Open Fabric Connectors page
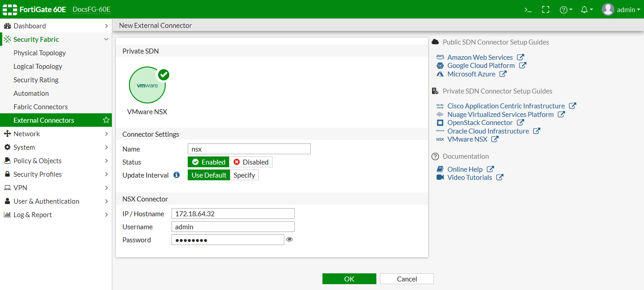 [40, 107]
